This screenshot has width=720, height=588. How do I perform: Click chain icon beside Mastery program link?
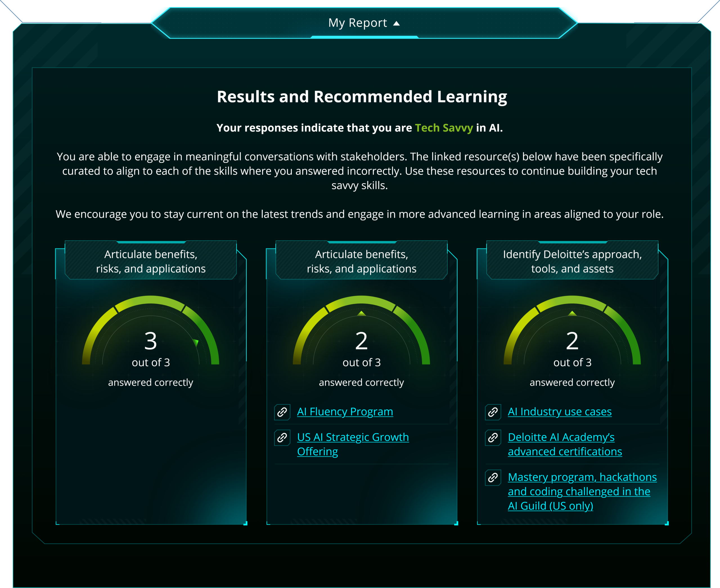coord(493,478)
